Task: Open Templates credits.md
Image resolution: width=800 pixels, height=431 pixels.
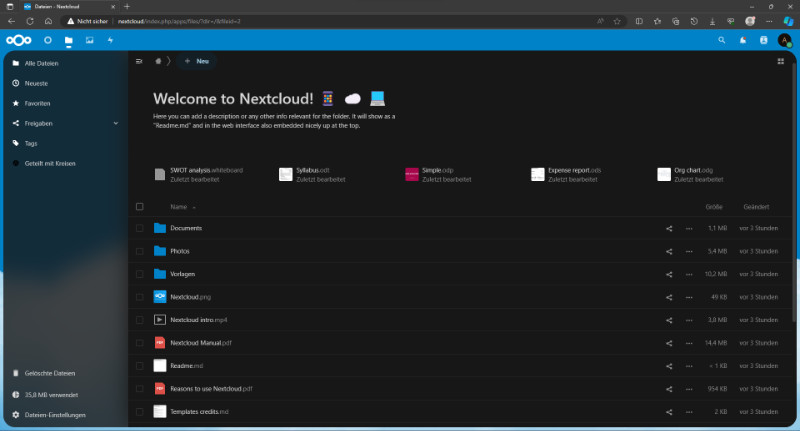Action: (199, 412)
